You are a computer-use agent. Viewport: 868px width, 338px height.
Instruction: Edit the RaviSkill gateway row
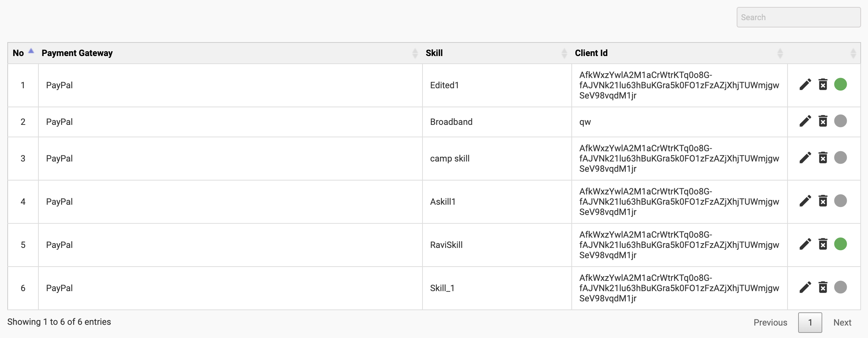pos(805,244)
